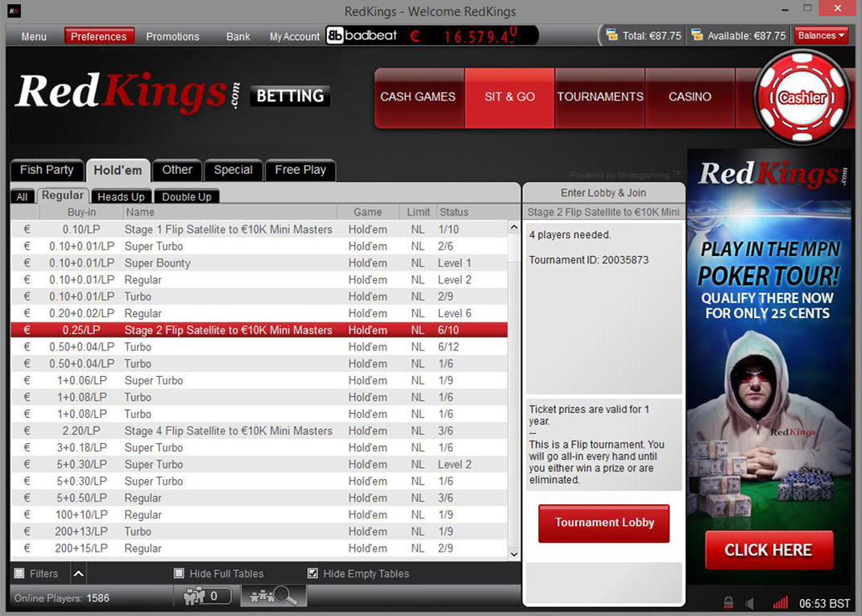The width and height of the screenshot is (862, 616).
Task: Click the MPN Poker Tour banner image
Action: [x=769, y=366]
